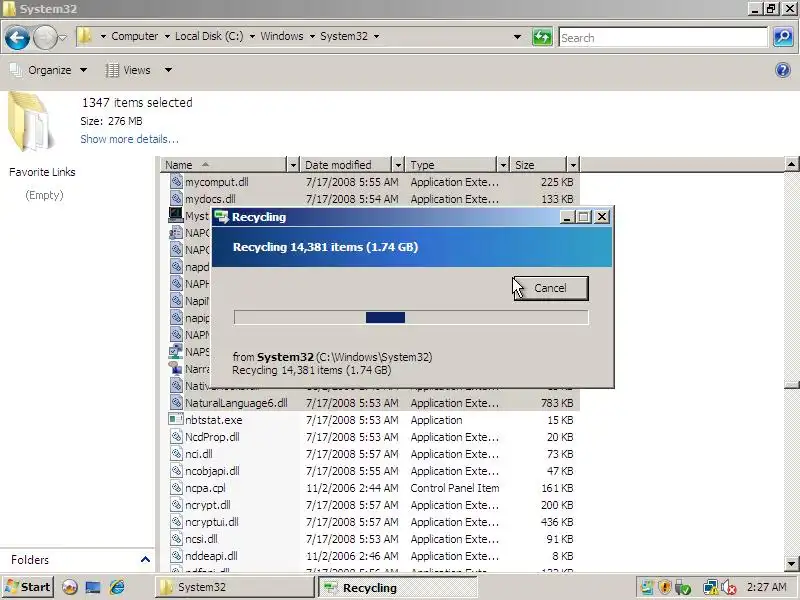Open the Start menu
This screenshot has width=800, height=600.
tap(28, 587)
